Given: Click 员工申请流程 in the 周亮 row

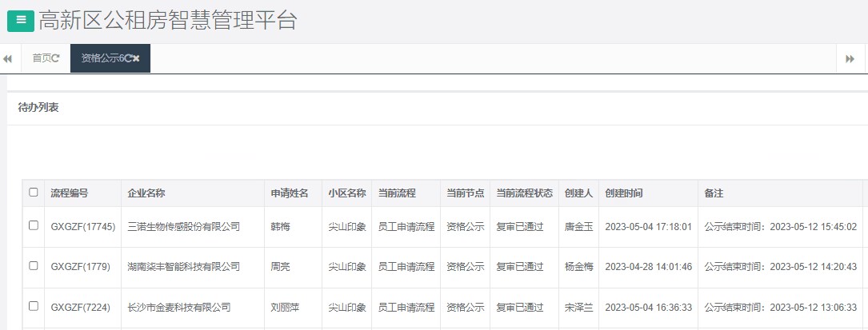Looking at the screenshot, I should (x=406, y=267).
